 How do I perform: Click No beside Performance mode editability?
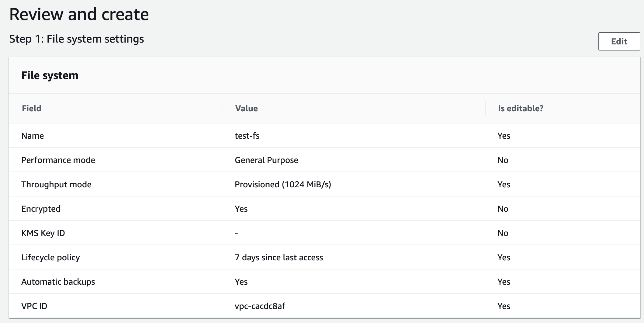pos(503,160)
